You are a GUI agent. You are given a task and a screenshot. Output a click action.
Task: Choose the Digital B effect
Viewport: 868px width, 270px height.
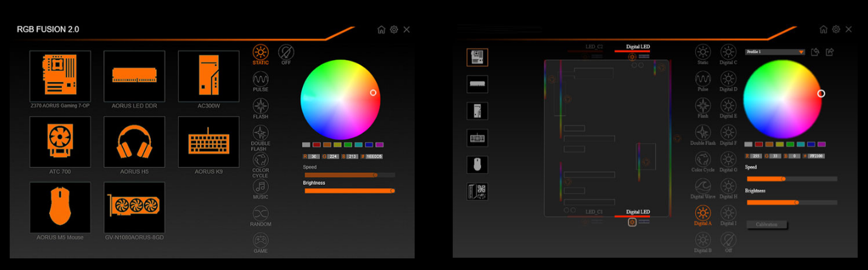pos(703,242)
